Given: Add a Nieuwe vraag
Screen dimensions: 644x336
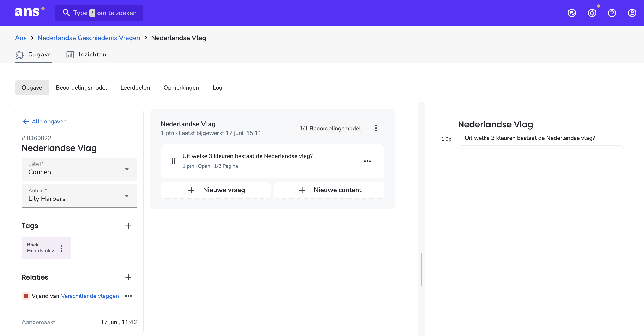Looking at the screenshot, I should 216,190.
